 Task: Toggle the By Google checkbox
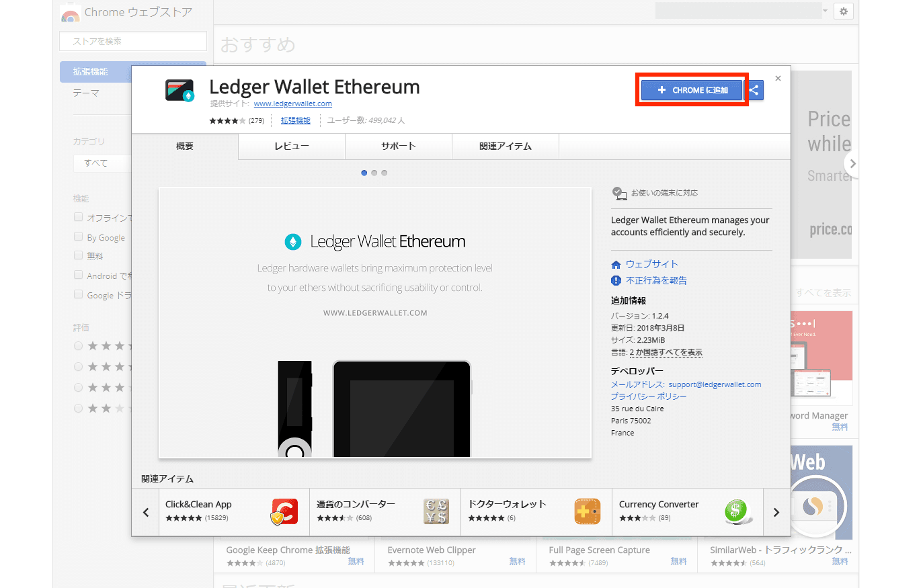pos(79,237)
